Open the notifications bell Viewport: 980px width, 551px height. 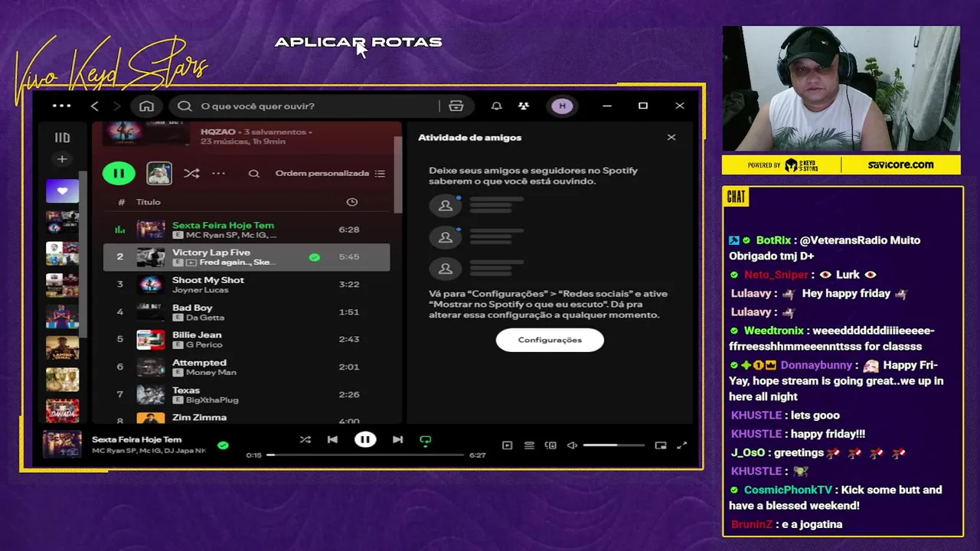point(496,106)
